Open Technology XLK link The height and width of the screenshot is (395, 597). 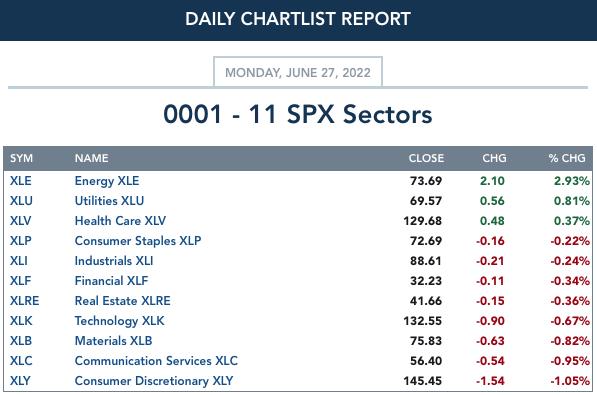tap(120, 321)
